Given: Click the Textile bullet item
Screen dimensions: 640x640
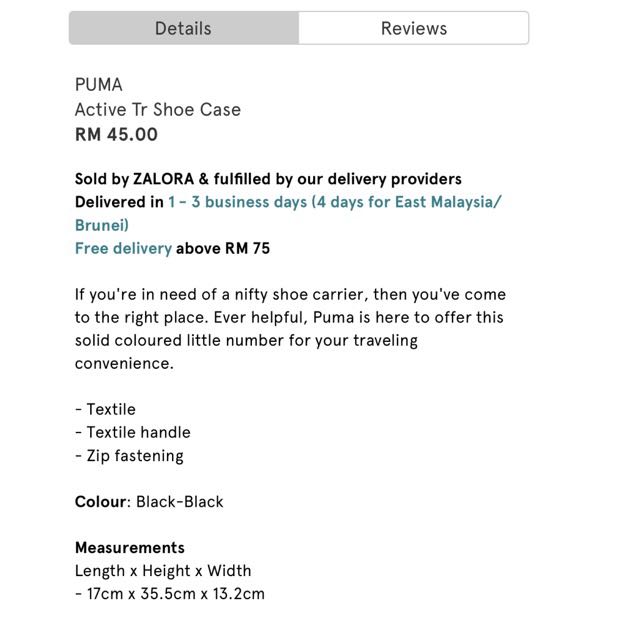Looking at the screenshot, I should click(x=105, y=409).
